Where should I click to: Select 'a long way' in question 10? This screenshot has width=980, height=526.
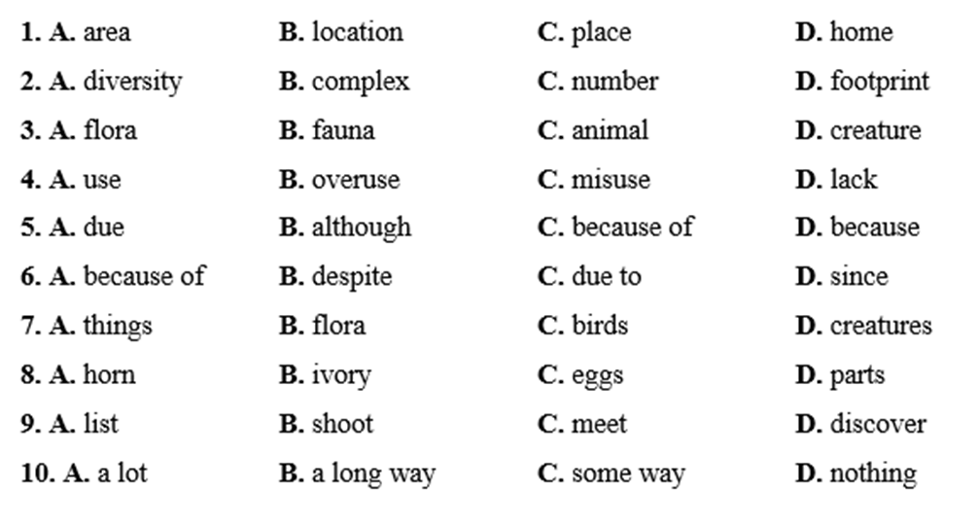click(373, 474)
